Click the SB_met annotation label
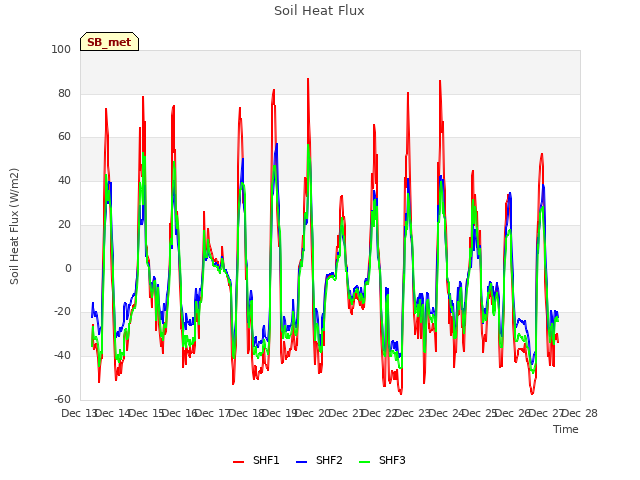The image size is (640, 480). (109, 42)
